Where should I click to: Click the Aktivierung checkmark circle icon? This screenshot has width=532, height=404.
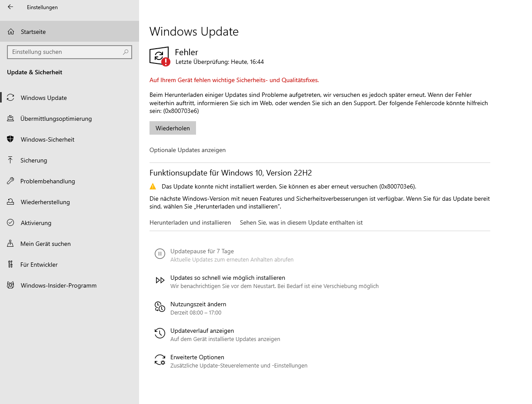[11, 223]
